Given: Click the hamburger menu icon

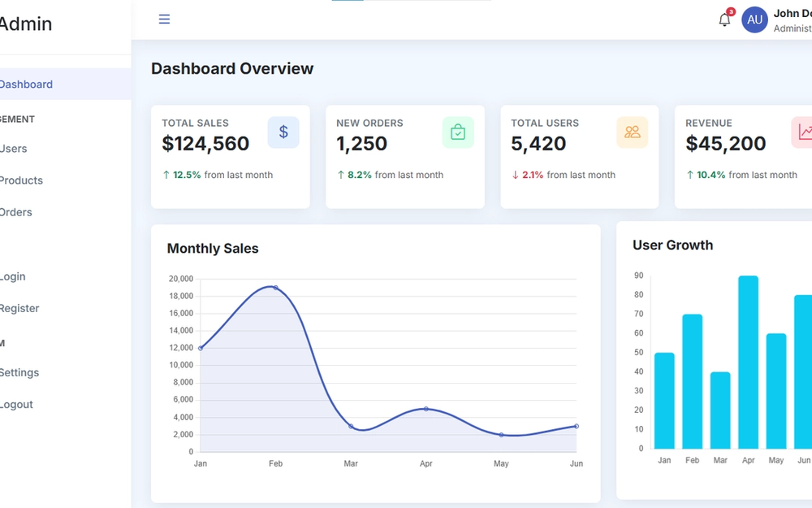Looking at the screenshot, I should point(164,19).
